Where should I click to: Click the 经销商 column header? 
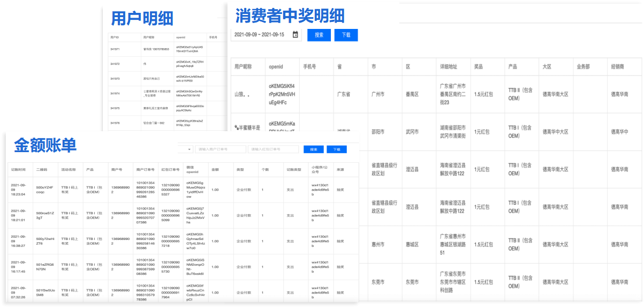[619, 67]
